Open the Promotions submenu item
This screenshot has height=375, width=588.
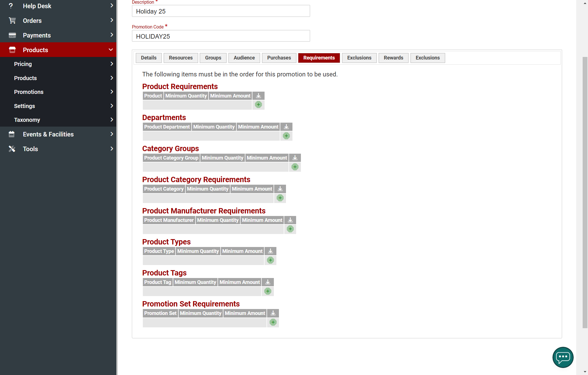[58, 92]
